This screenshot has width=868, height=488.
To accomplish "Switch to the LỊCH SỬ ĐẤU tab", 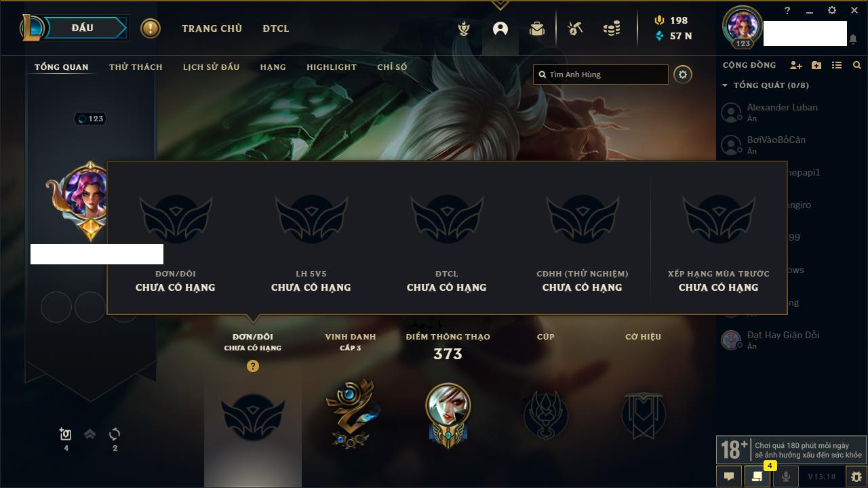I will pyautogui.click(x=211, y=67).
